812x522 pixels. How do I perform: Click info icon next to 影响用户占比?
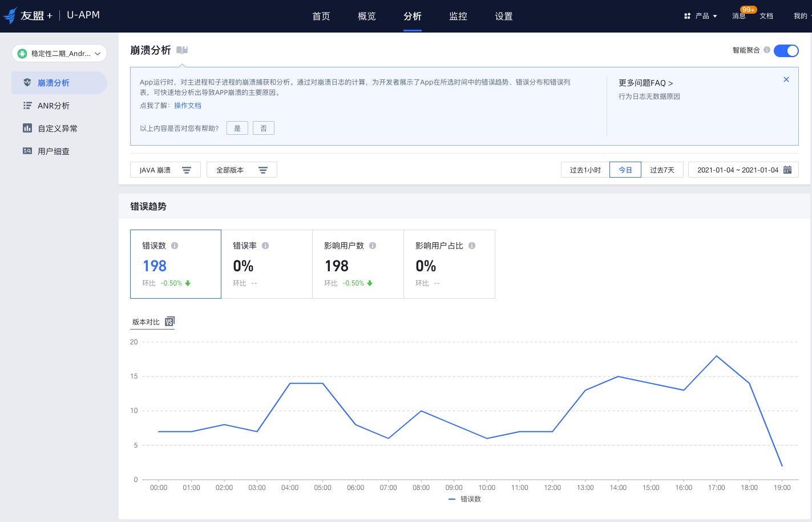click(472, 246)
